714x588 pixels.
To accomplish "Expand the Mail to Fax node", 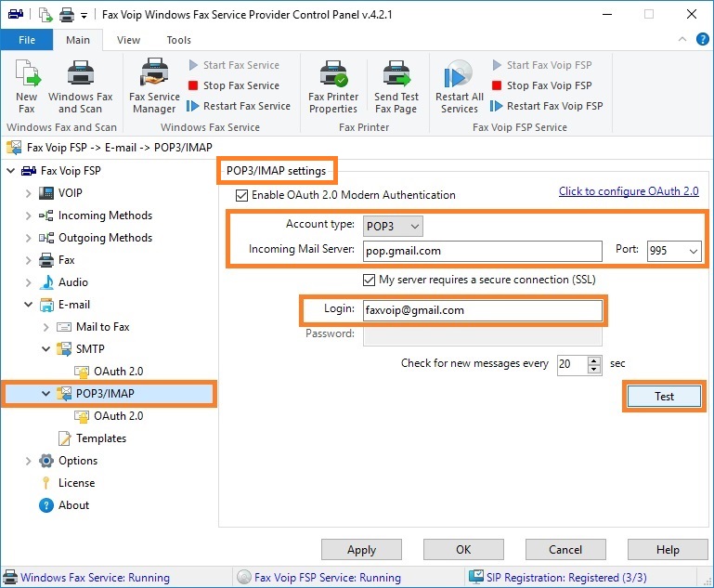I will [46, 327].
